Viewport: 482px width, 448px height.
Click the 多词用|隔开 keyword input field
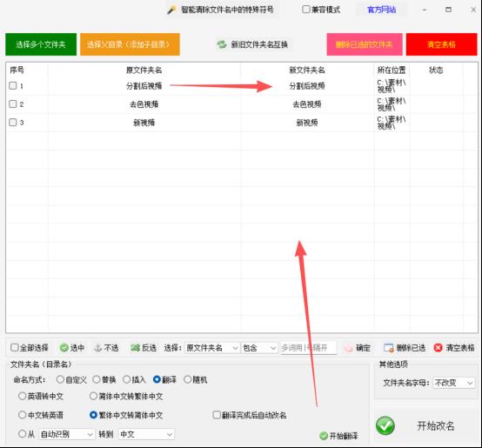tap(308, 348)
